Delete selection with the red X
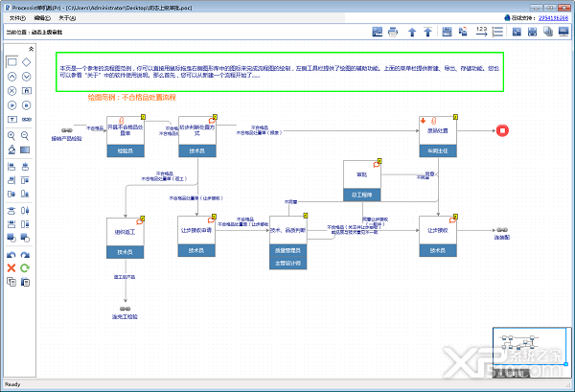575x392 pixels. [x=11, y=268]
